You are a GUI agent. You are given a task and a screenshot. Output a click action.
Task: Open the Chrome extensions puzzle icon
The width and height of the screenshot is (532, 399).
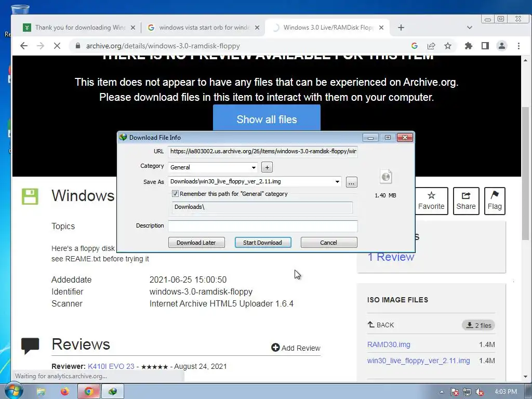pos(469,46)
